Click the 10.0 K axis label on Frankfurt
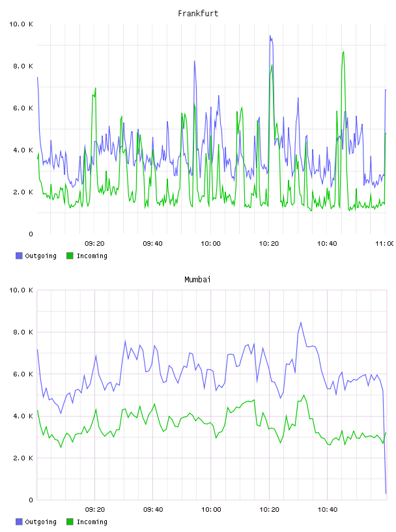This screenshot has width=396, height=532. (21, 24)
